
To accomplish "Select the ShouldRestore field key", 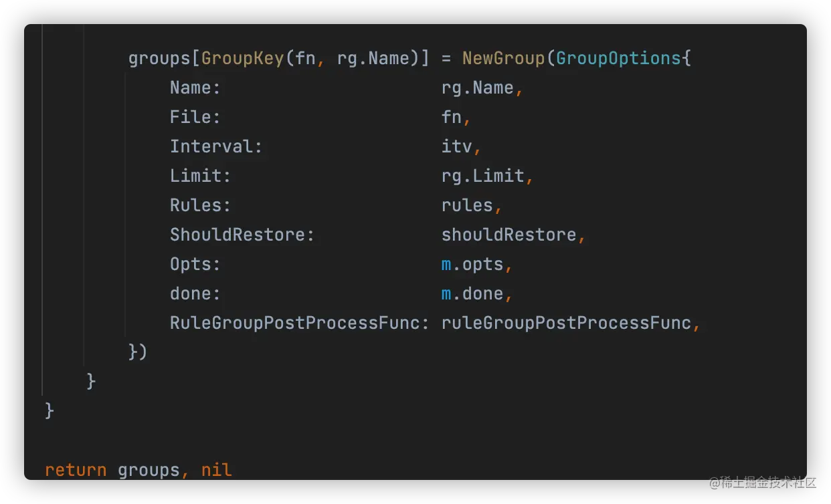I will coord(241,235).
